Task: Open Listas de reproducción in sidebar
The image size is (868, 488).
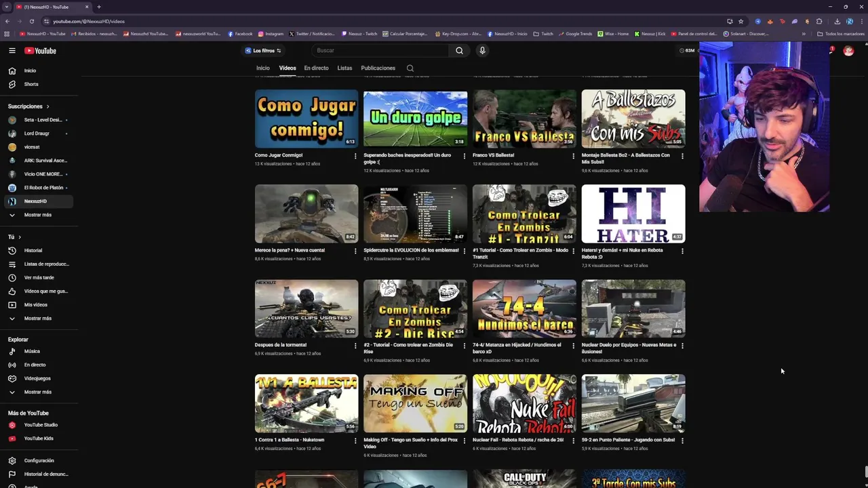Action: coord(39,264)
